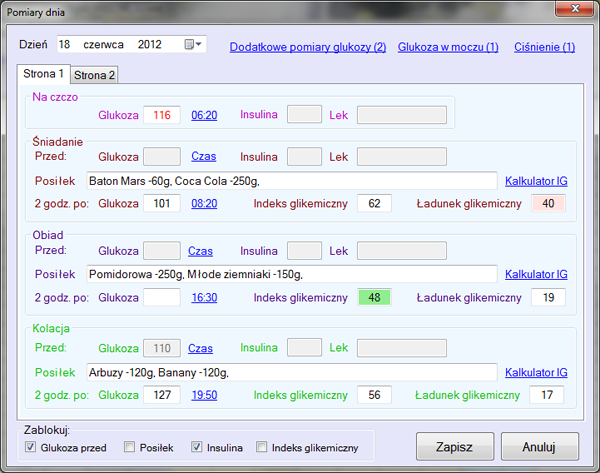Image resolution: width=600 pixels, height=473 pixels.
Task: Open the Ciśnienie (1) link
Action: (544, 47)
